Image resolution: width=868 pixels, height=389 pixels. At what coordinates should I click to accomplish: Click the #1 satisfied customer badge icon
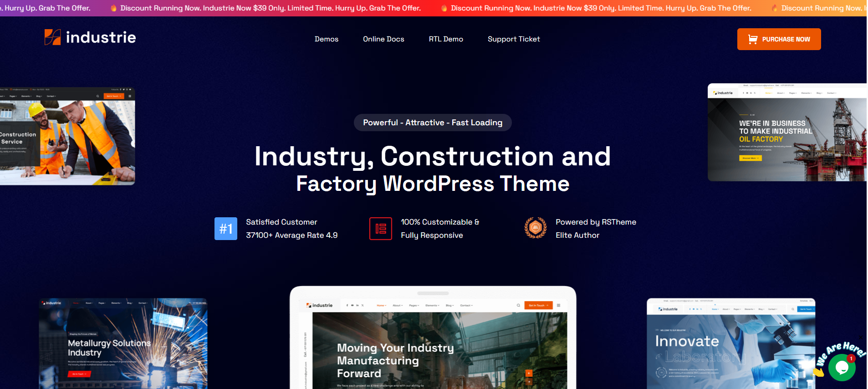[226, 229]
